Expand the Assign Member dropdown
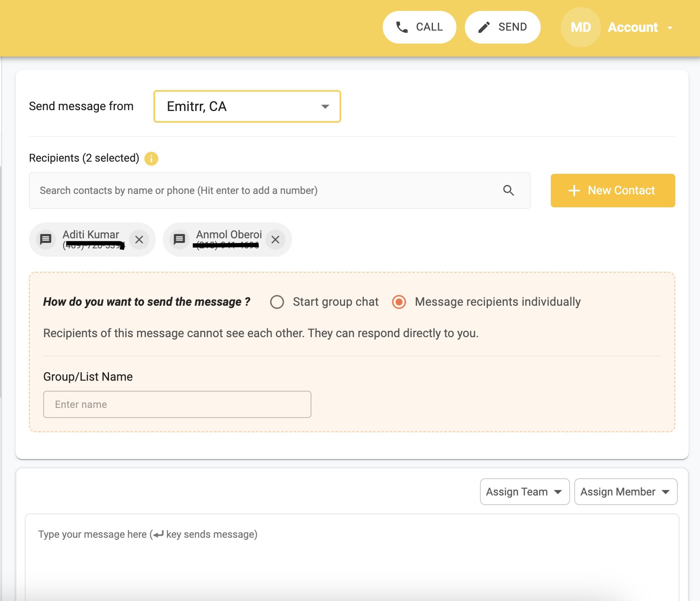 [x=625, y=492]
